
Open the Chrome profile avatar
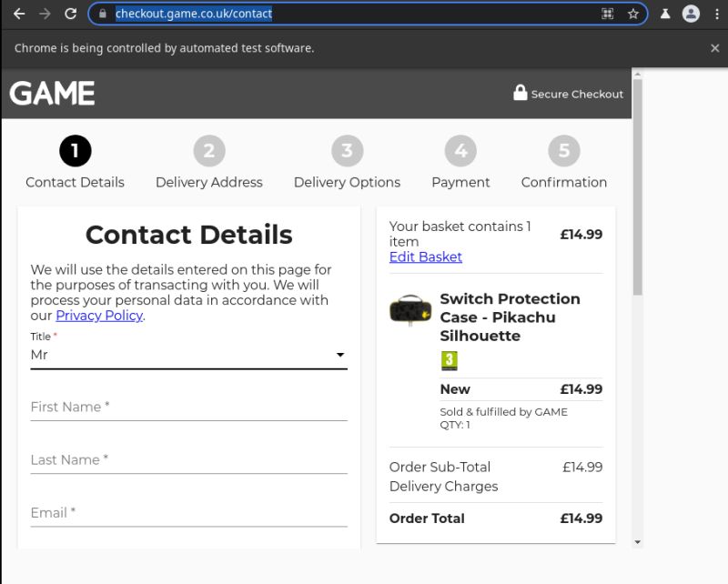coord(691,14)
